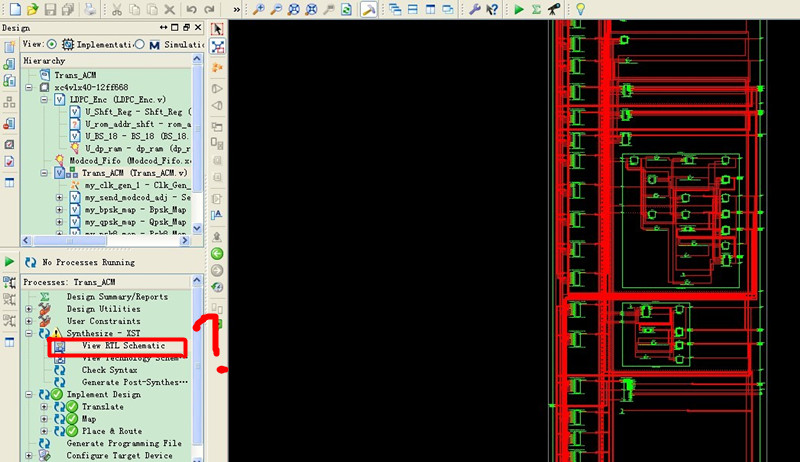The height and width of the screenshot is (462, 800).
Task: Select Generate Programming File process
Action: coord(124,444)
